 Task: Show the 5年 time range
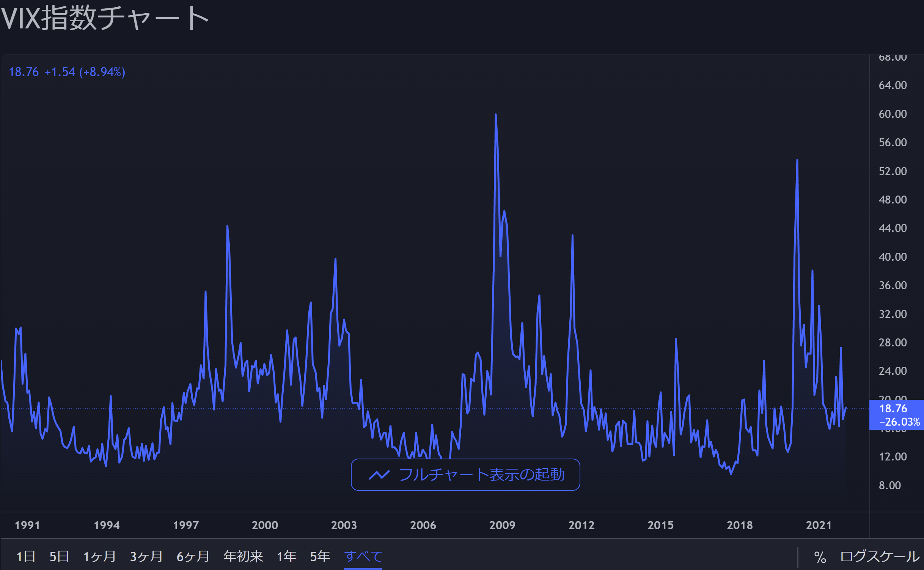click(x=320, y=556)
